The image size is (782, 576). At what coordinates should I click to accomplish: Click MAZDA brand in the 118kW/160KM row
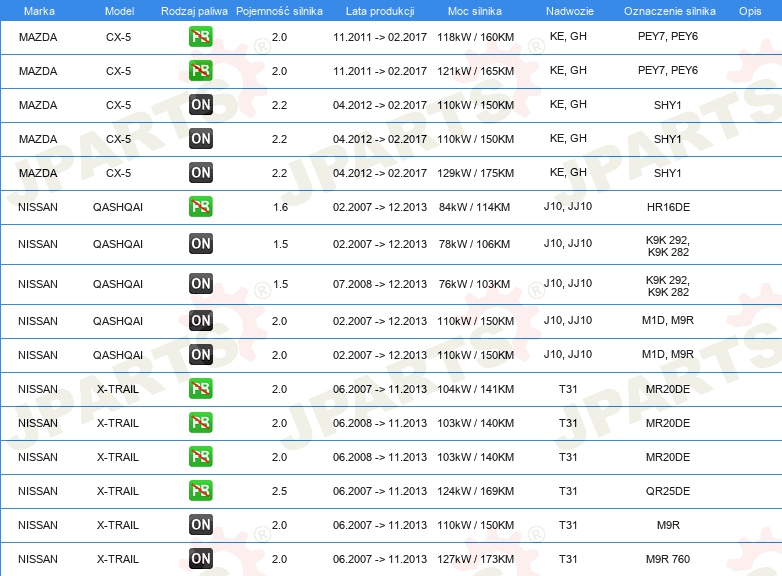[38, 37]
